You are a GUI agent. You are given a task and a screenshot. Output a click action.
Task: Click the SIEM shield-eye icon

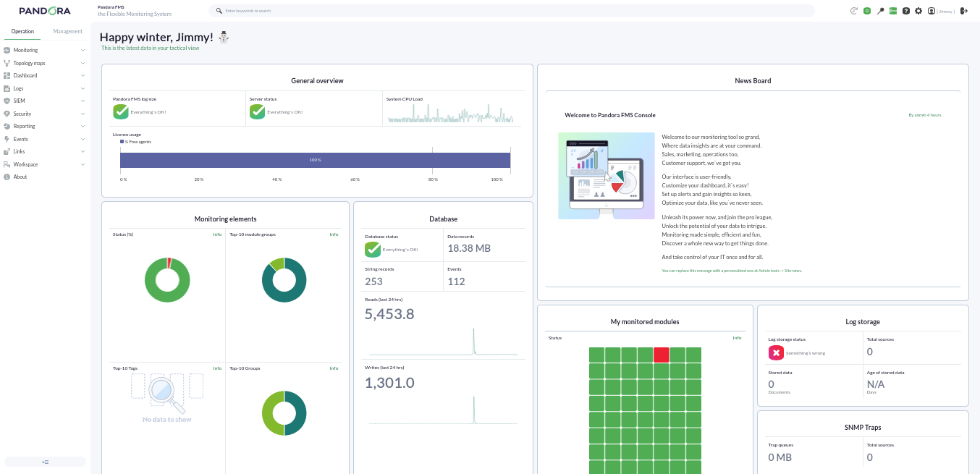tap(7, 101)
